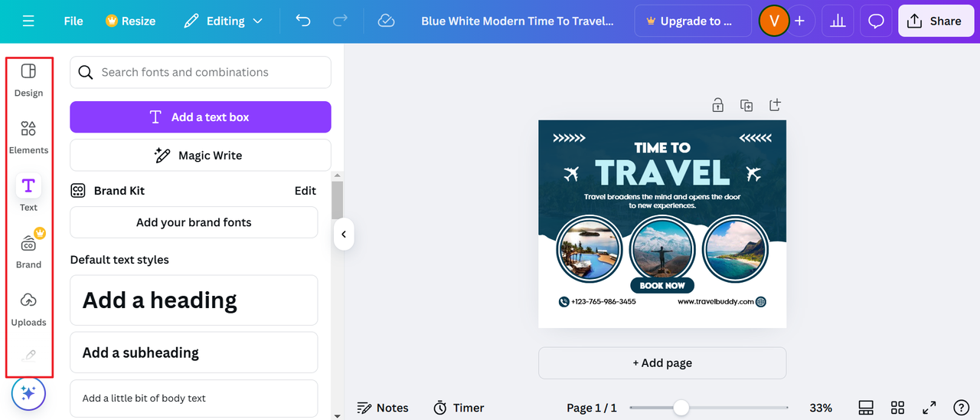Open the comments speech bubble icon
This screenshot has height=420, width=980.
click(x=876, y=21)
